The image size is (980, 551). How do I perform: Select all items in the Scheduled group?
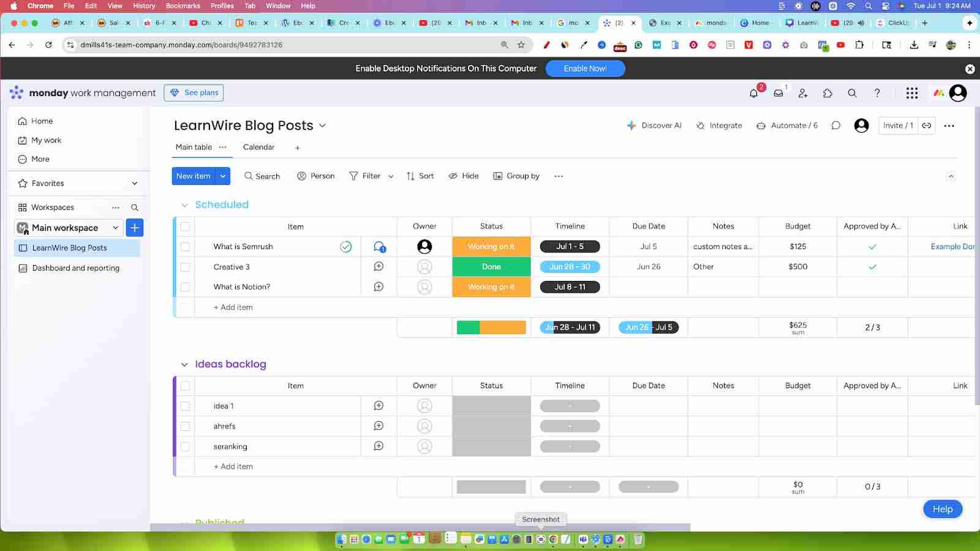click(x=186, y=226)
